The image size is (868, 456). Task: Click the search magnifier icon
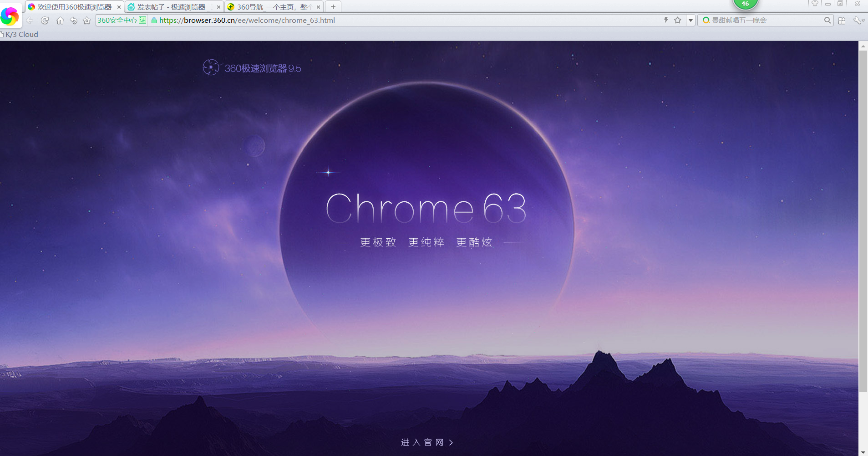(827, 20)
